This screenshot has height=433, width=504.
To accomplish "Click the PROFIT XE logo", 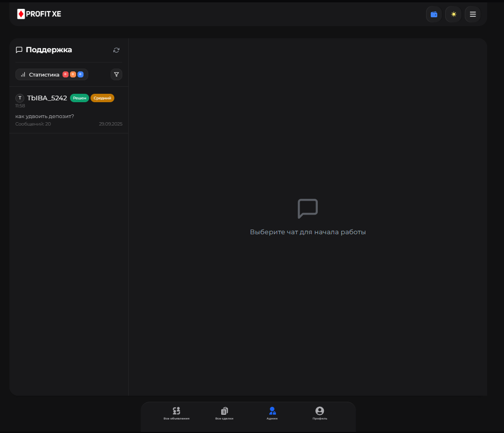I will click(x=39, y=14).
